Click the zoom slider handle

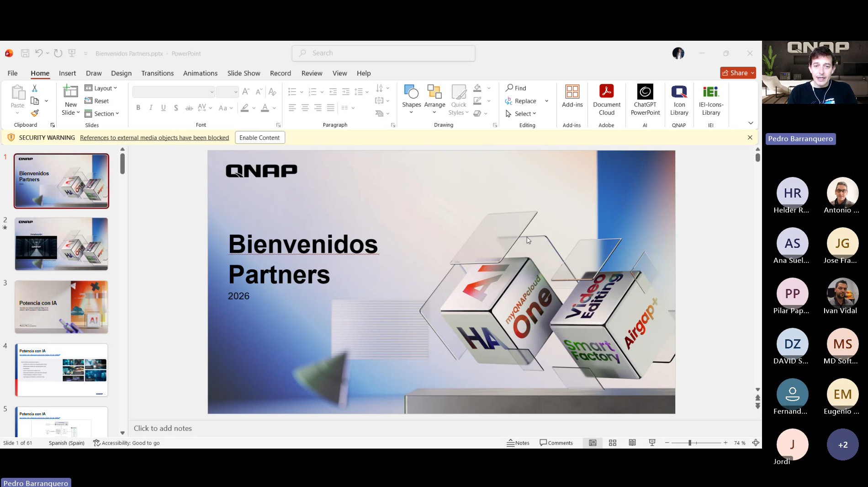[x=690, y=443]
